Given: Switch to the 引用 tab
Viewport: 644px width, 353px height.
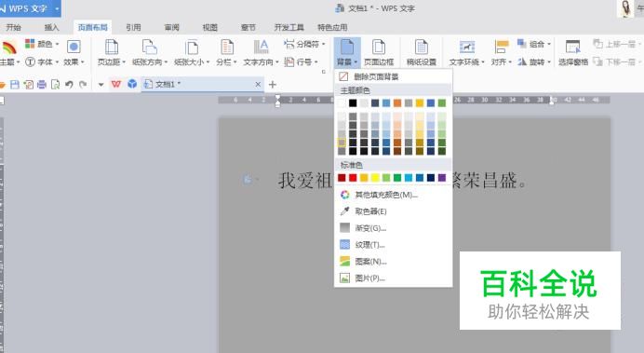Looking at the screenshot, I should tap(133, 28).
